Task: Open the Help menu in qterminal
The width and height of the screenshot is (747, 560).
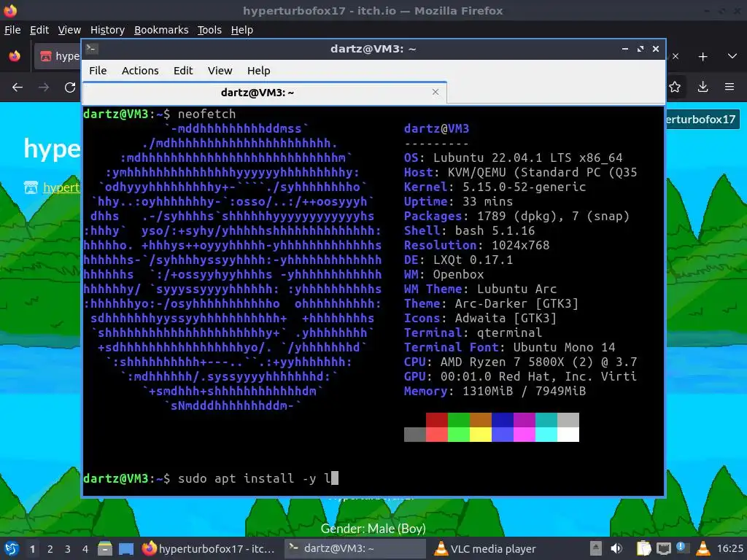Action: click(x=259, y=71)
